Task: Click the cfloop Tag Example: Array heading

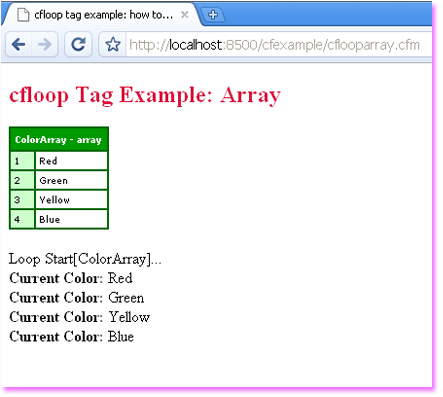Action: (x=145, y=95)
